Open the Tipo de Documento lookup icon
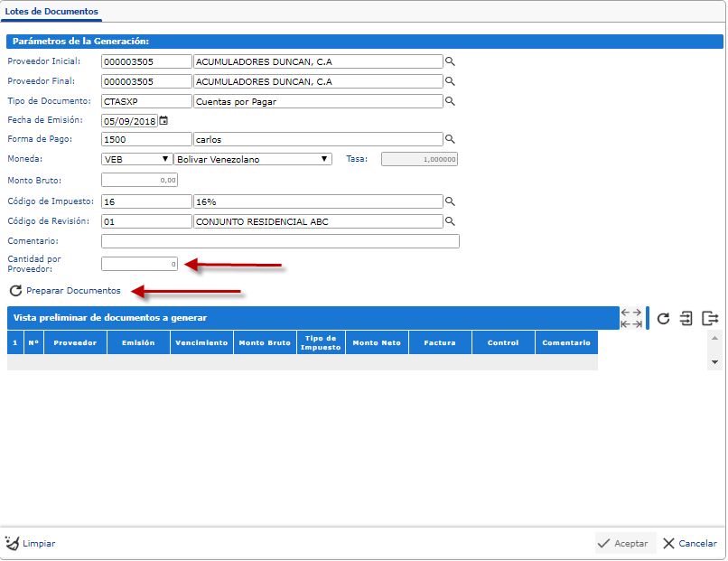This screenshot has height=561, width=728. (x=450, y=101)
